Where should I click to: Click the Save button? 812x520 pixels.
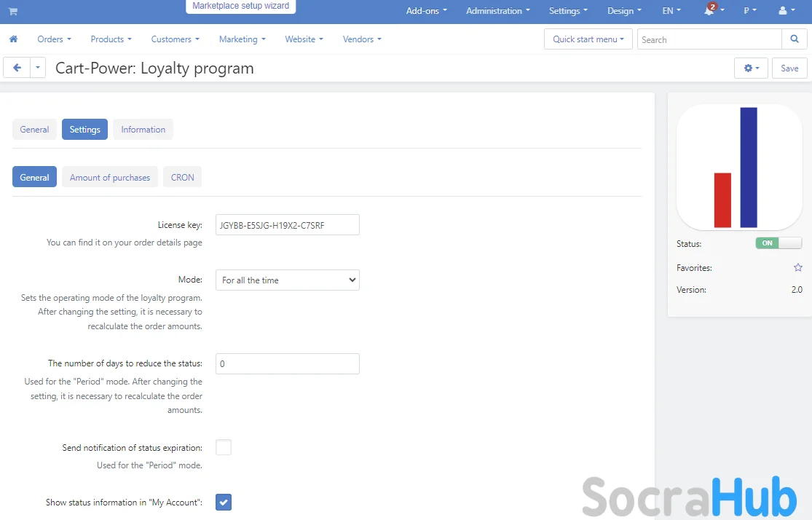click(x=789, y=68)
